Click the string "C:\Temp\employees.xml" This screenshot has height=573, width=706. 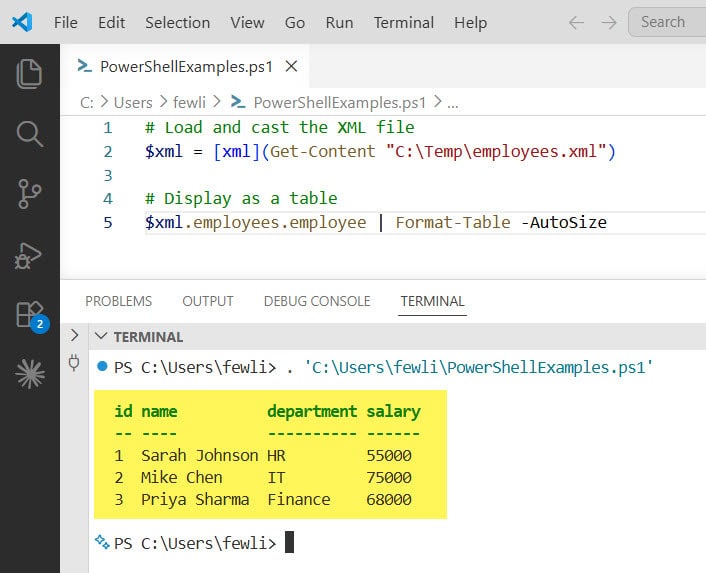(496, 151)
